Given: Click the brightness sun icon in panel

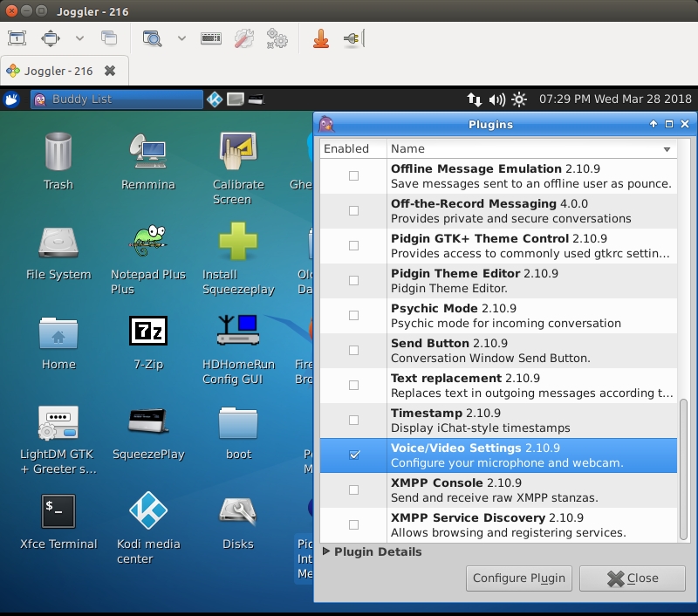Looking at the screenshot, I should (519, 99).
